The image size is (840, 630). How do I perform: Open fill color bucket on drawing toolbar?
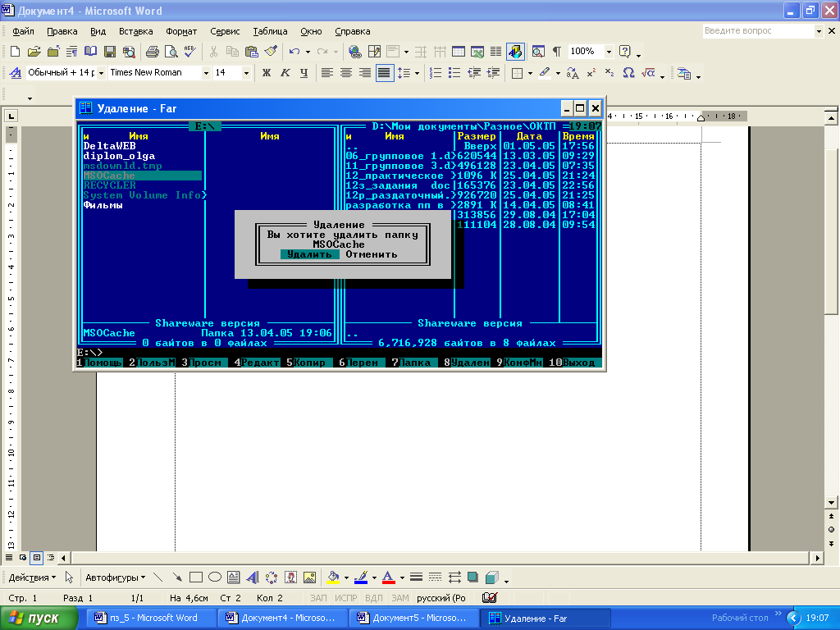[333, 577]
